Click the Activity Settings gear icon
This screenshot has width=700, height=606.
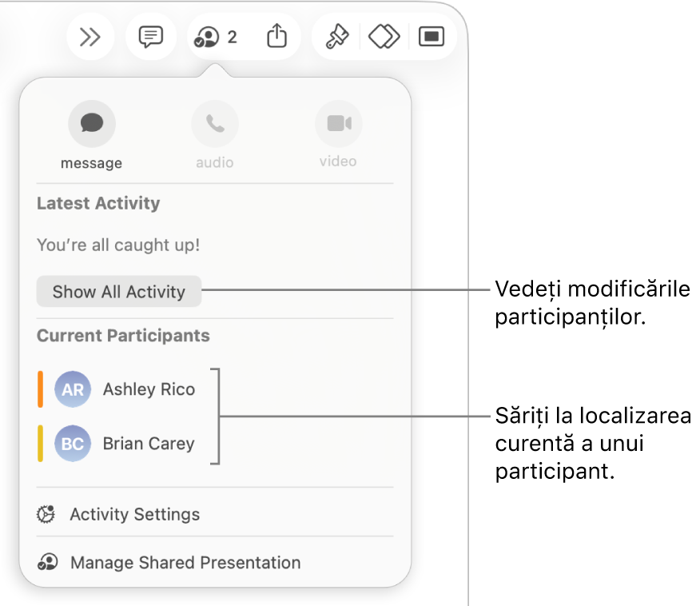tap(46, 514)
